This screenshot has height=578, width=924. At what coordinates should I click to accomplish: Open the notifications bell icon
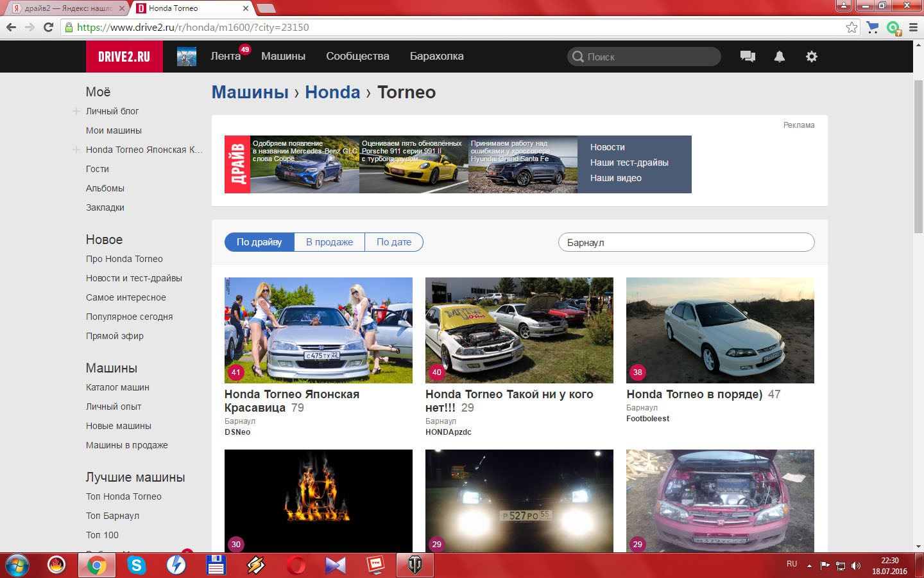780,57
